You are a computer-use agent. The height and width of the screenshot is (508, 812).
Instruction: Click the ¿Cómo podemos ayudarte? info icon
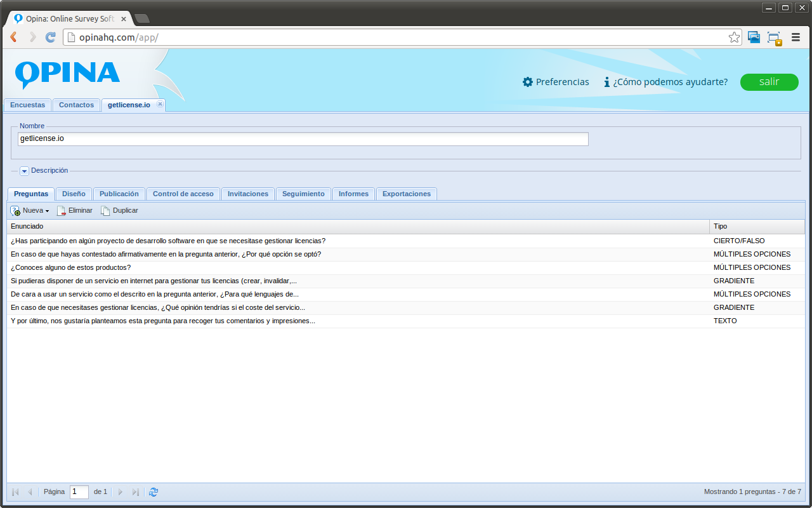(x=605, y=82)
